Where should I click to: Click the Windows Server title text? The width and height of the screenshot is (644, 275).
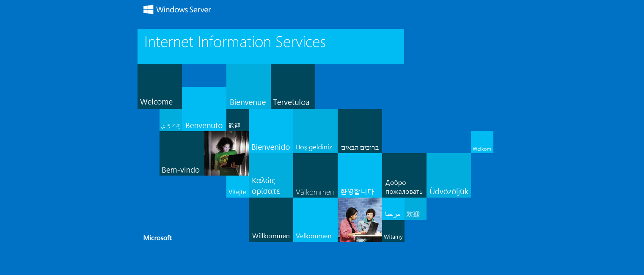[184, 10]
